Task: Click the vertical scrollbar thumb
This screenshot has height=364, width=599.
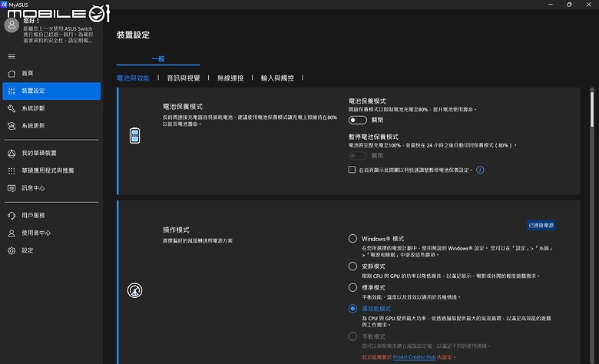Action: click(592, 108)
